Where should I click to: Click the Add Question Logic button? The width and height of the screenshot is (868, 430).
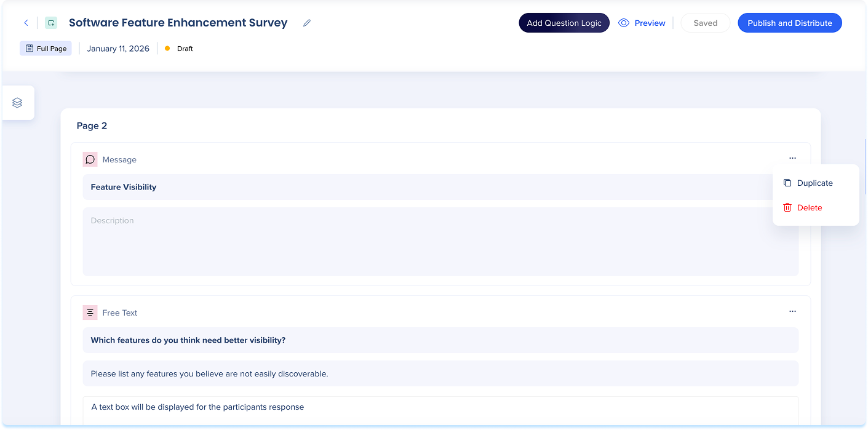click(564, 23)
